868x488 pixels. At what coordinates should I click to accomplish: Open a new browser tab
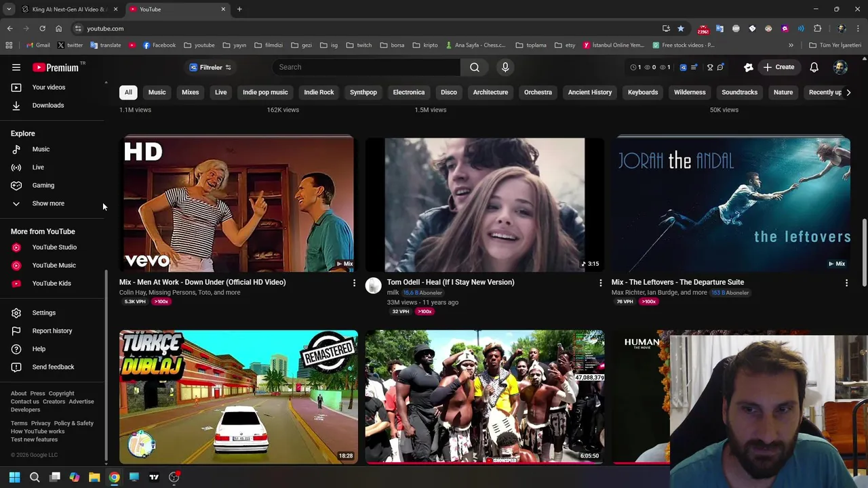point(239,9)
